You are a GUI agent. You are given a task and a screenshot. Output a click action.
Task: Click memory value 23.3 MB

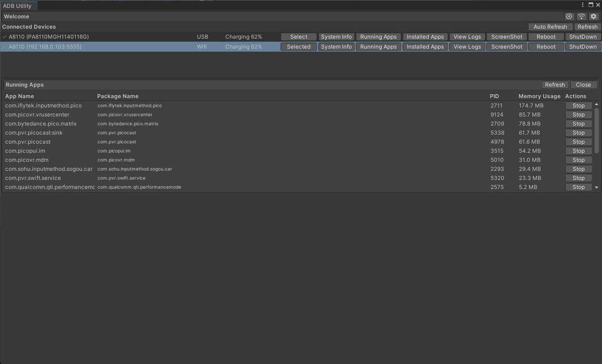pyautogui.click(x=530, y=178)
